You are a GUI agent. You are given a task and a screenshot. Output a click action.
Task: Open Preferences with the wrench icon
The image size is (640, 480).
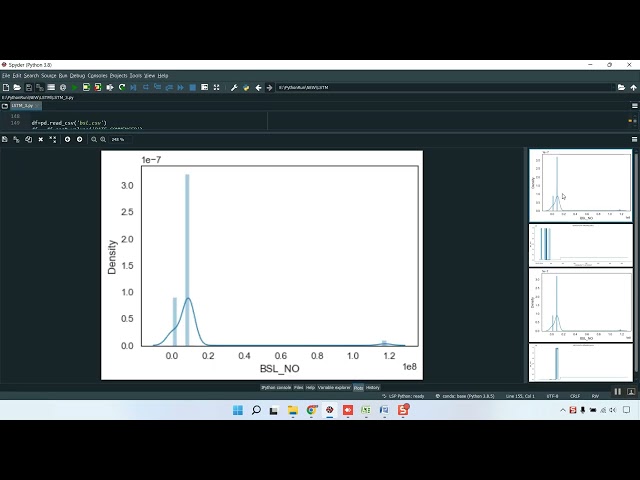click(x=234, y=87)
